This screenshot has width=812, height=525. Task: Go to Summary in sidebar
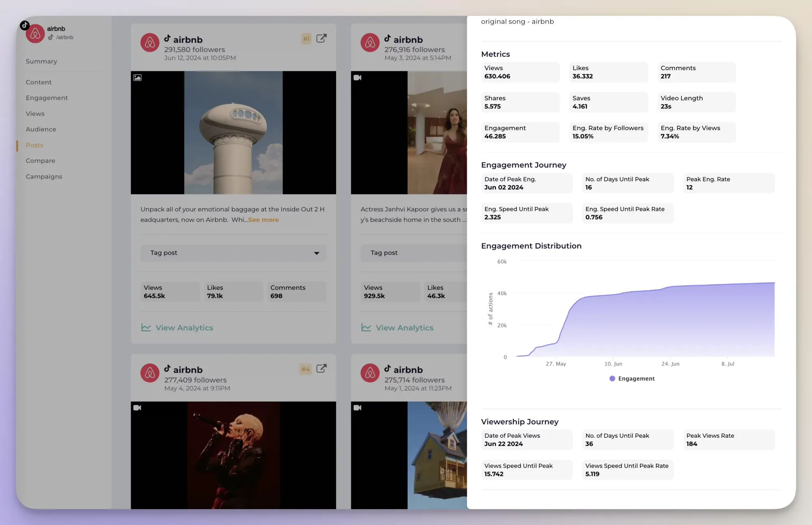click(41, 61)
